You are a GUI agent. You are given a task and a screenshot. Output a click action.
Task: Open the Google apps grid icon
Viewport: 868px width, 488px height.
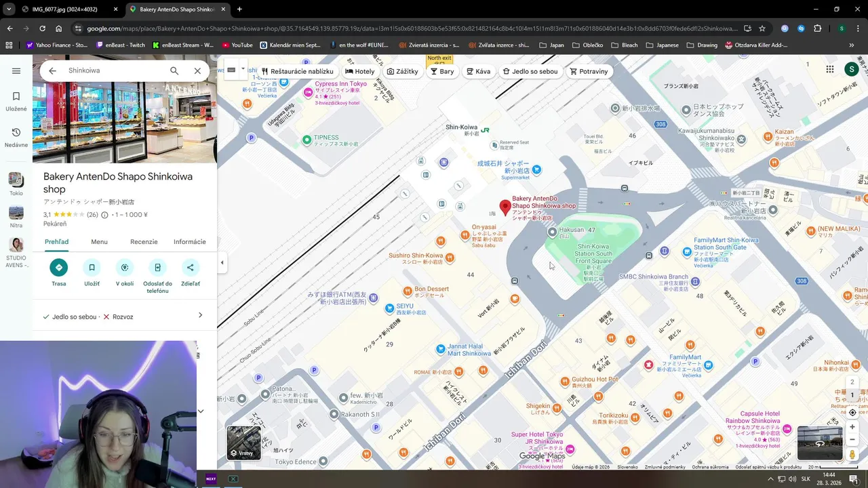(830, 69)
